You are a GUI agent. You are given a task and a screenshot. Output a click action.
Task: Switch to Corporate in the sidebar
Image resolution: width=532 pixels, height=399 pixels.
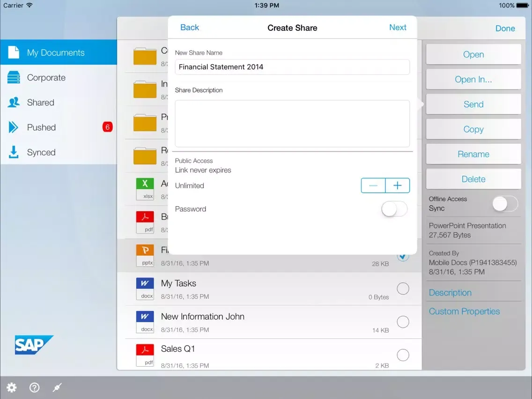(59, 77)
